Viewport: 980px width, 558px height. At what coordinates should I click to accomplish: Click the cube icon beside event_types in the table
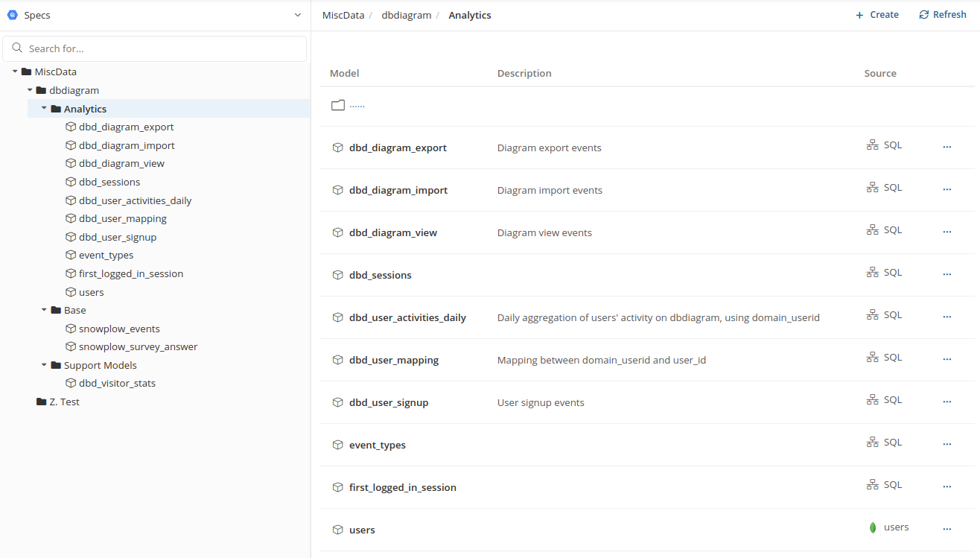coord(337,445)
